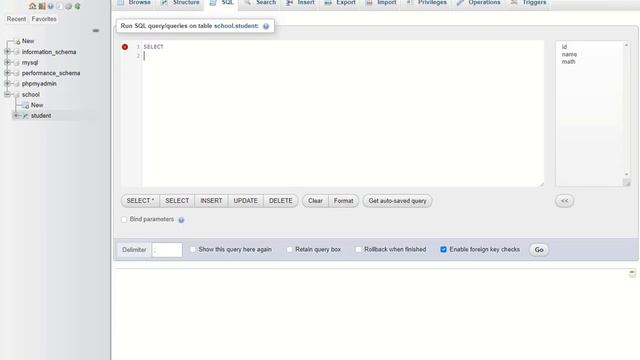Format the SQL query

pyautogui.click(x=344, y=201)
